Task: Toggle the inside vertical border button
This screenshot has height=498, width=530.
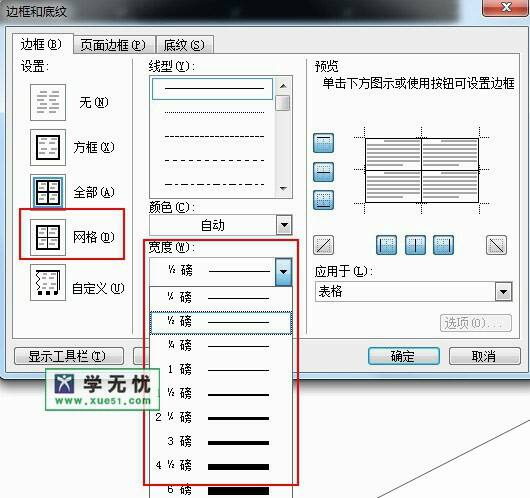Action: (x=415, y=245)
